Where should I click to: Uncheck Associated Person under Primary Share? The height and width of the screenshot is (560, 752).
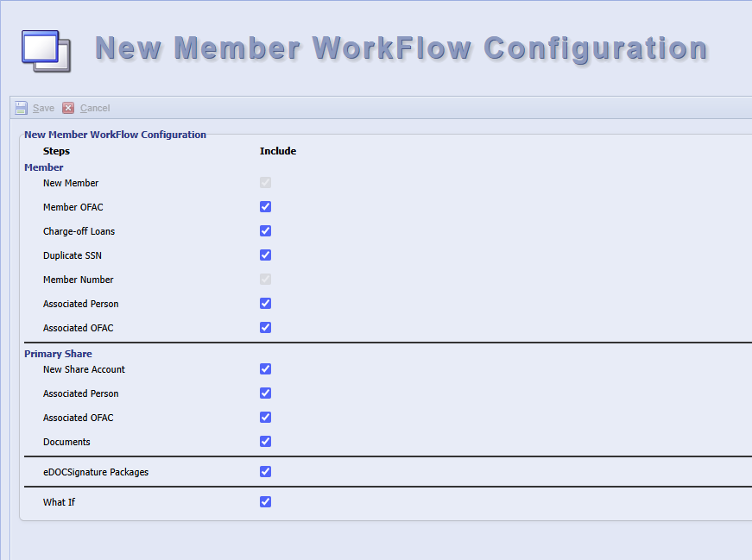265,393
